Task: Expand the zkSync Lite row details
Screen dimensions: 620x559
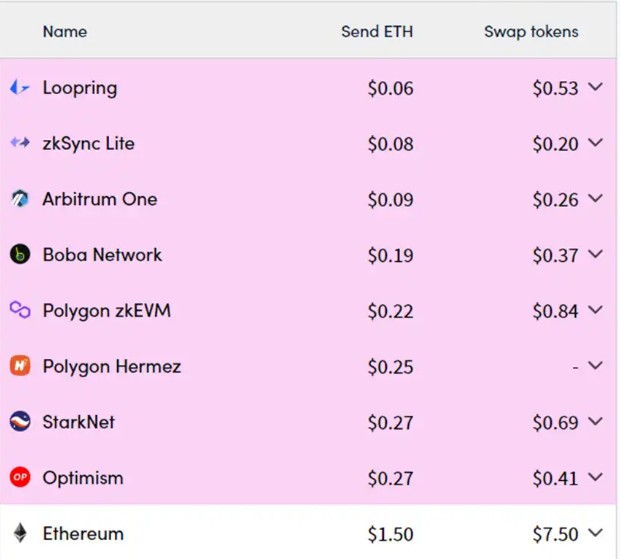Action: click(595, 142)
